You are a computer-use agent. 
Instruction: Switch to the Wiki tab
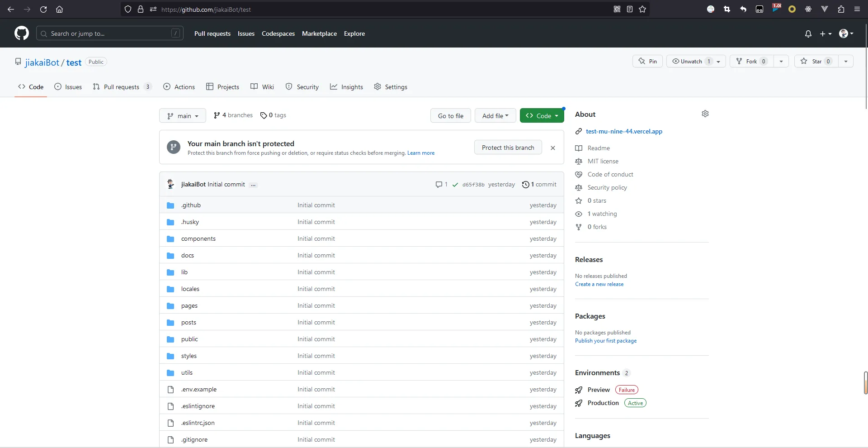262,87
